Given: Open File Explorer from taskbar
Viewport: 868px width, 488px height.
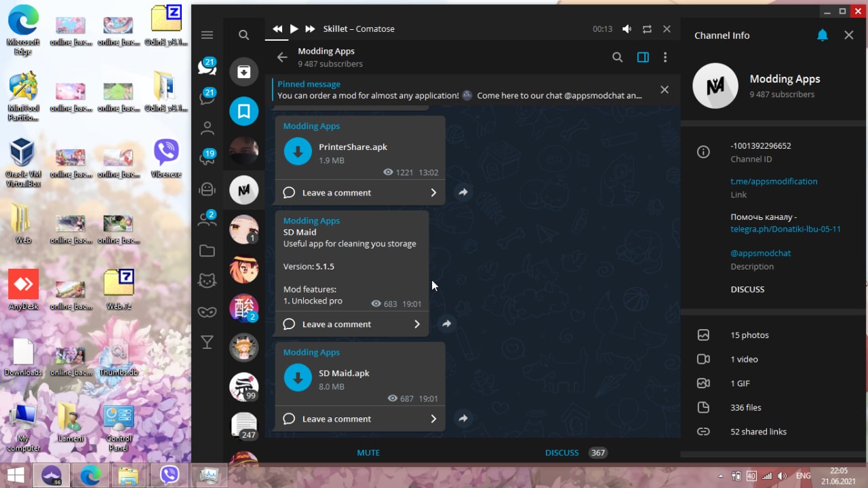Looking at the screenshot, I should pyautogui.click(x=129, y=475).
